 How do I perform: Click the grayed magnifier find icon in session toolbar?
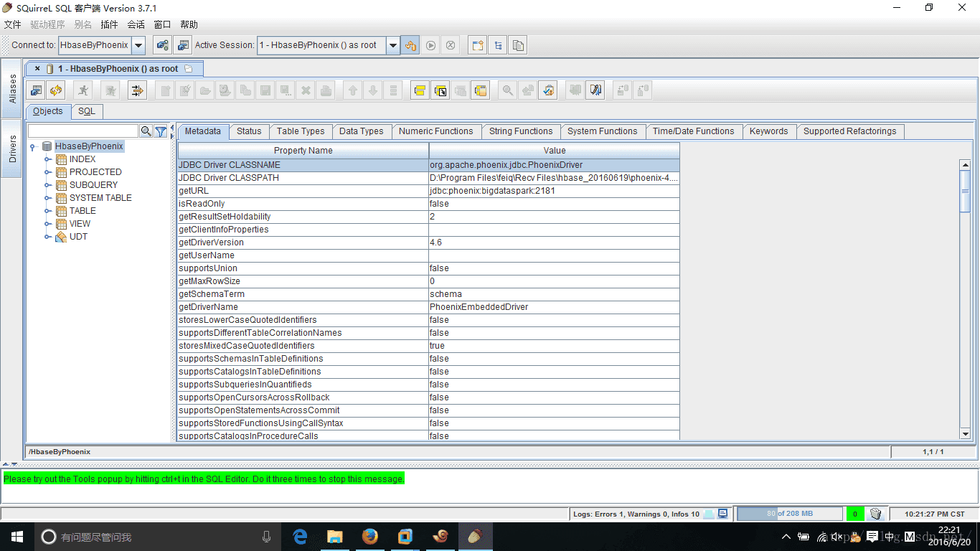(x=508, y=90)
